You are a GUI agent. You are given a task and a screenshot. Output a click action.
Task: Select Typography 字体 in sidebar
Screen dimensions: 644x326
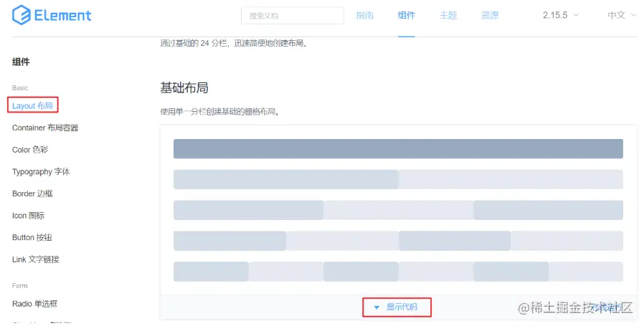[x=41, y=172]
